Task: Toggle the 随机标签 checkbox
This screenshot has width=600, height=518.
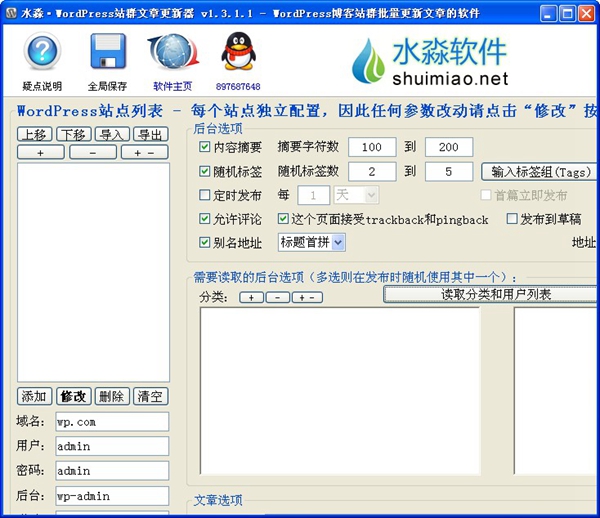Action: coord(204,171)
